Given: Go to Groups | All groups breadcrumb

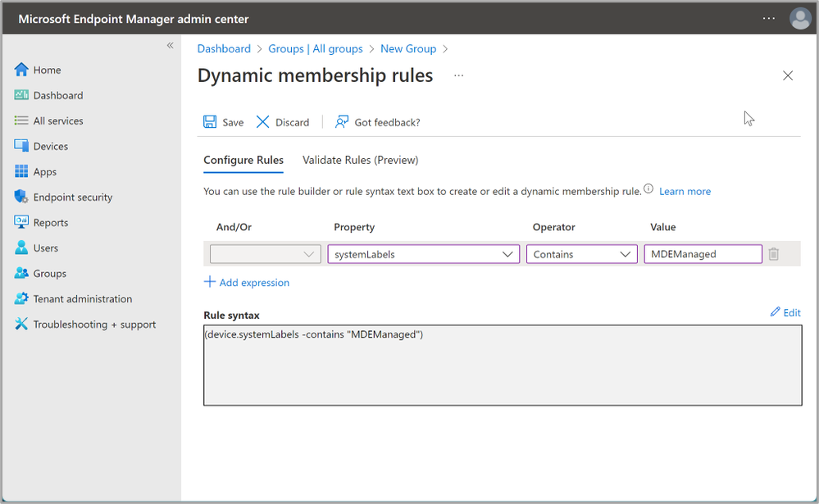Looking at the screenshot, I should (x=316, y=48).
